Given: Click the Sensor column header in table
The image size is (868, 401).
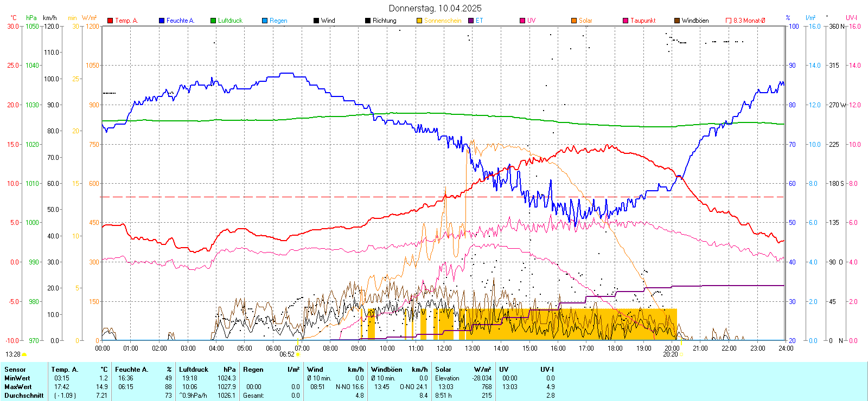Looking at the screenshot, I should coord(15,370).
